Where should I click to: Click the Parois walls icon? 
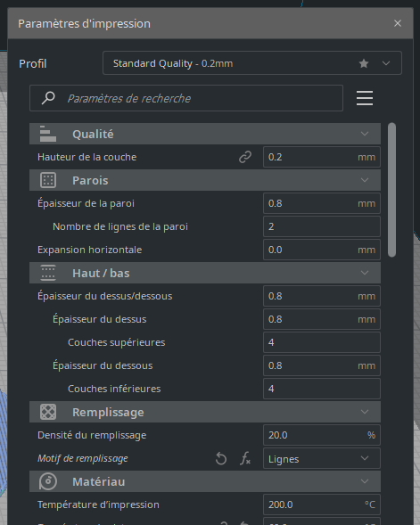[x=48, y=180]
